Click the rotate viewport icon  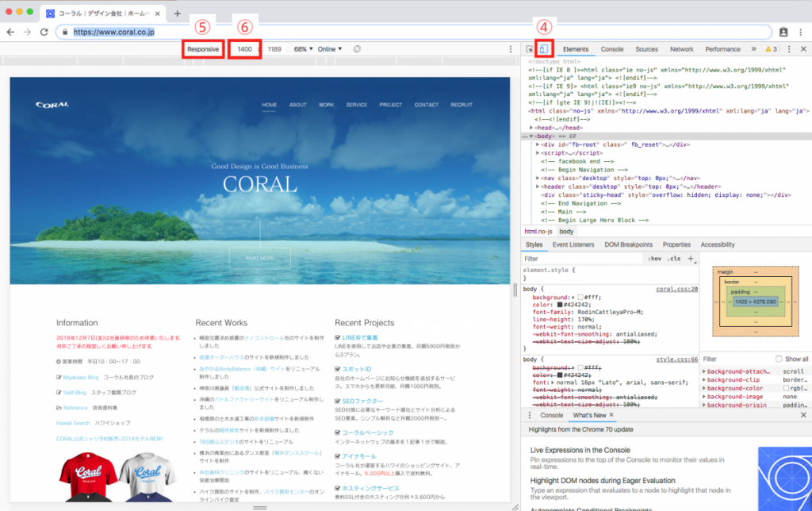point(357,49)
